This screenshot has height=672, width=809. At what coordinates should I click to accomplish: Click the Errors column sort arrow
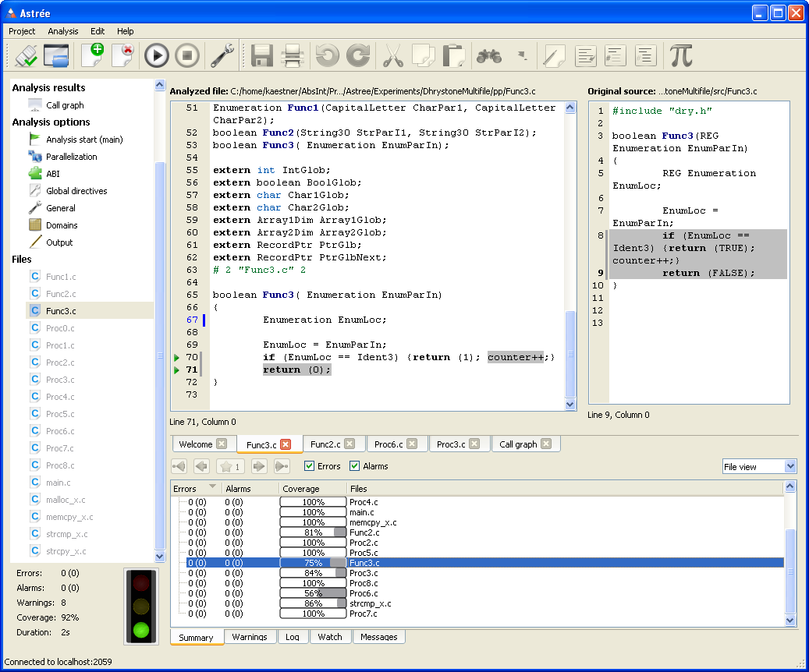click(x=212, y=487)
